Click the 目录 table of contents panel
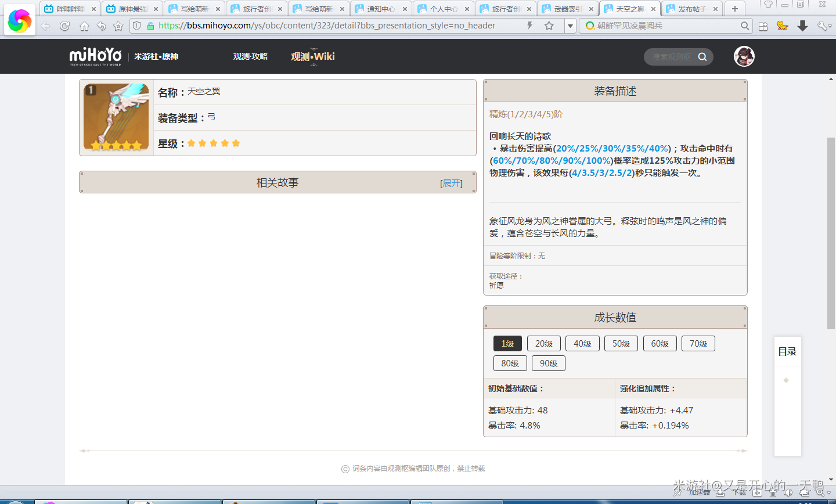 tap(788, 396)
